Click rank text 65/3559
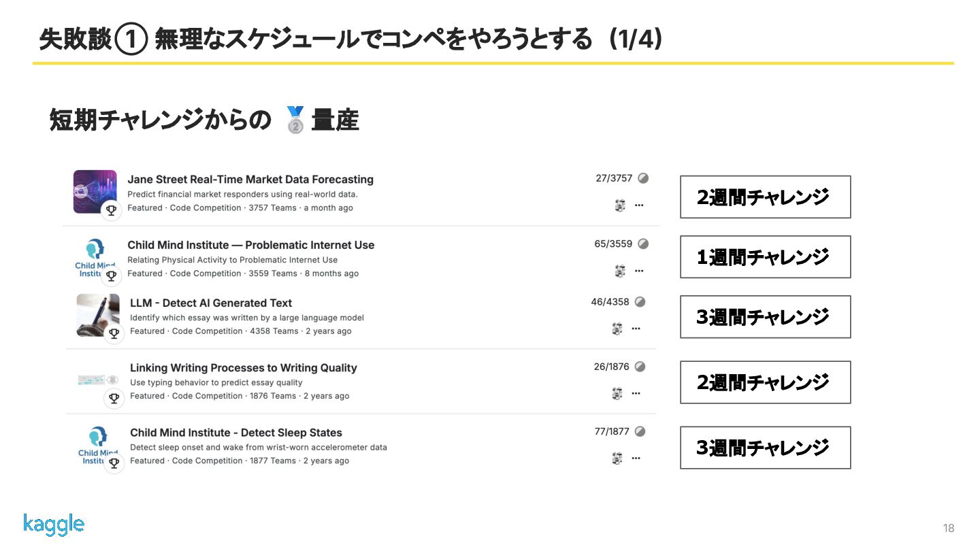Screen dimensions: 980x551 [613, 244]
